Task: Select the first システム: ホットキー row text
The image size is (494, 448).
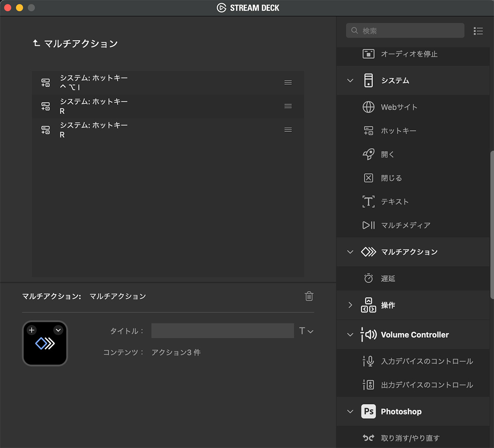Action: pos(94,78)
